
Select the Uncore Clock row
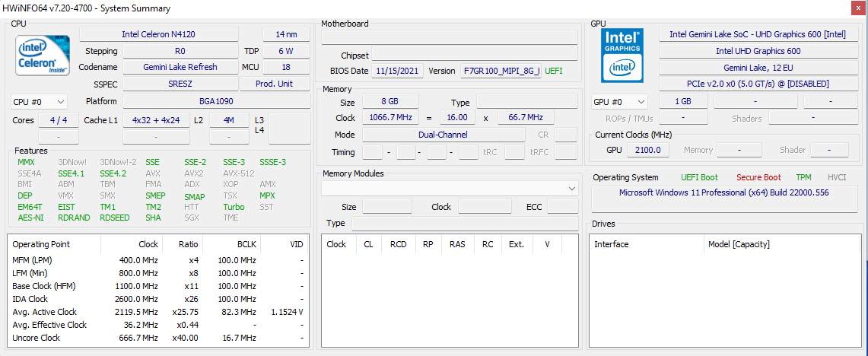pos(157,338)
